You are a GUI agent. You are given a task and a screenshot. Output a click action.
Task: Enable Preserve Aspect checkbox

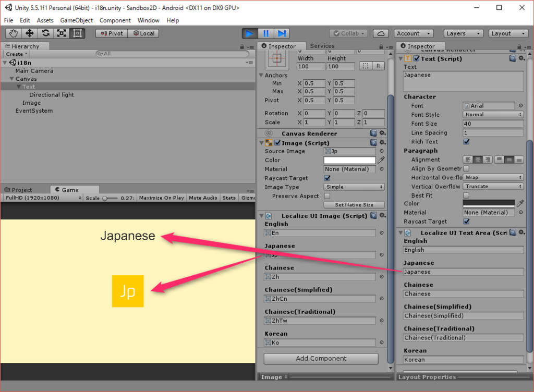pos(327,196)
